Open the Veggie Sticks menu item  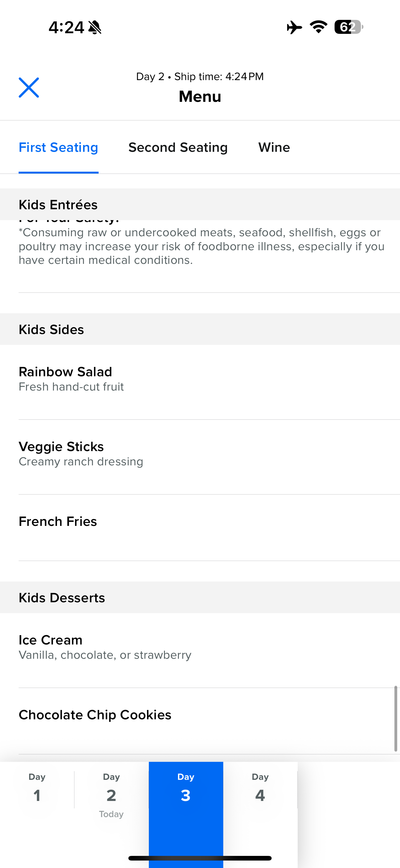(61, 454)
